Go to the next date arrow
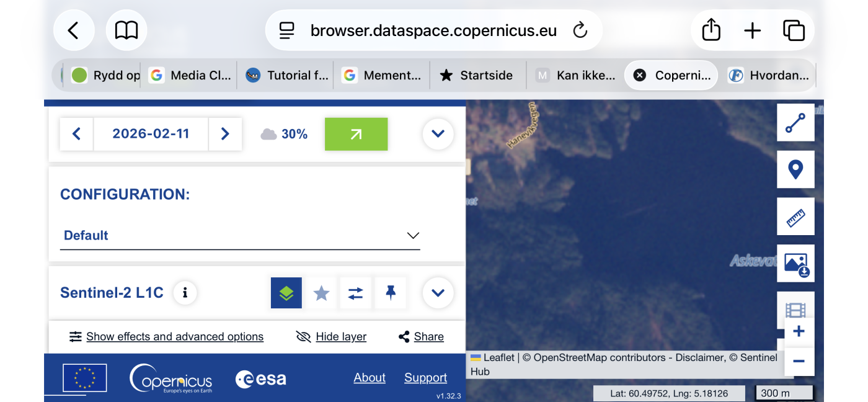 tap(225, 134)
